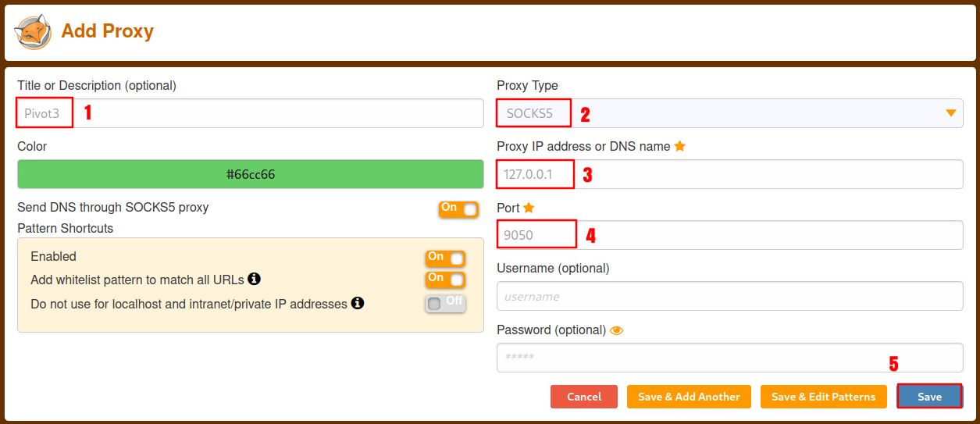Click star beside Proxy IP address label
980x424 pixels.
point(679,146)
